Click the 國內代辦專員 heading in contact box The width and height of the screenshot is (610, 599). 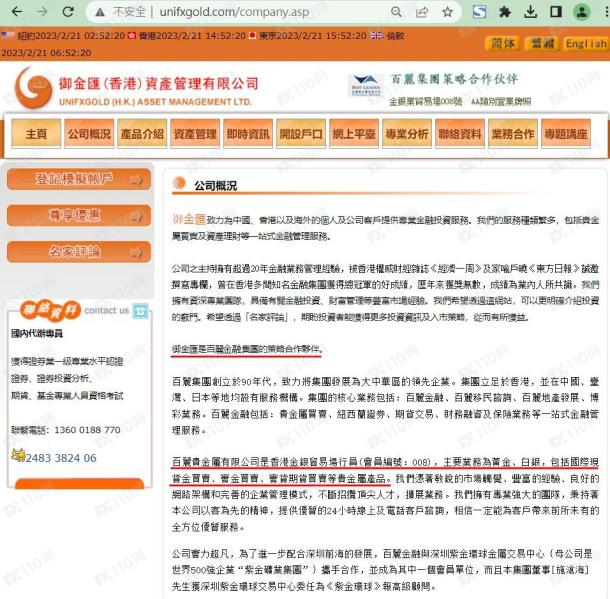click(37, 333)
